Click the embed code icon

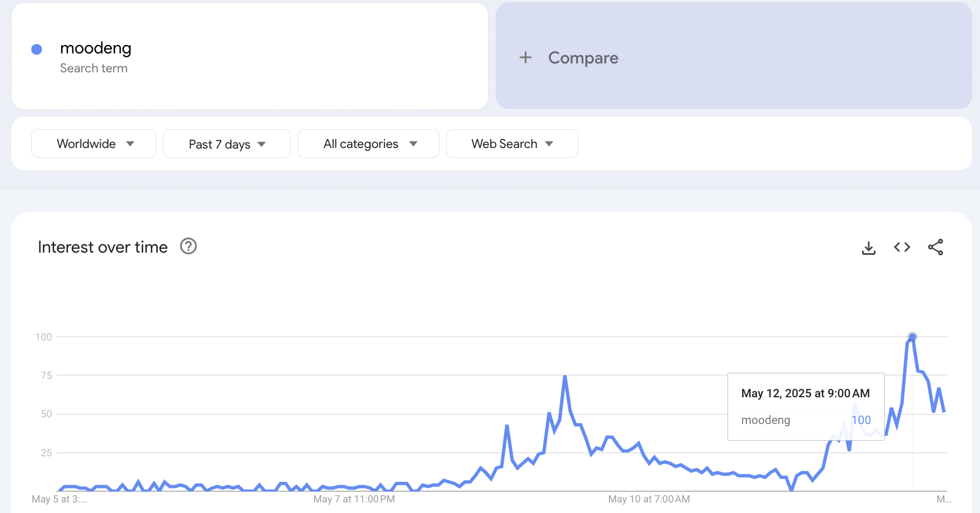click(x=902, y=247)
